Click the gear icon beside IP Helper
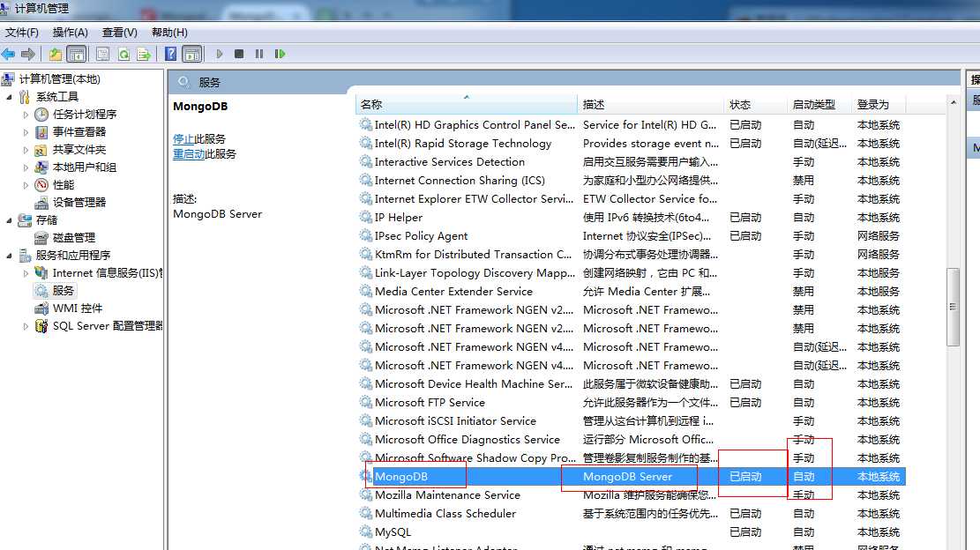This screenshot has width=980, height=550. (365, 217)
